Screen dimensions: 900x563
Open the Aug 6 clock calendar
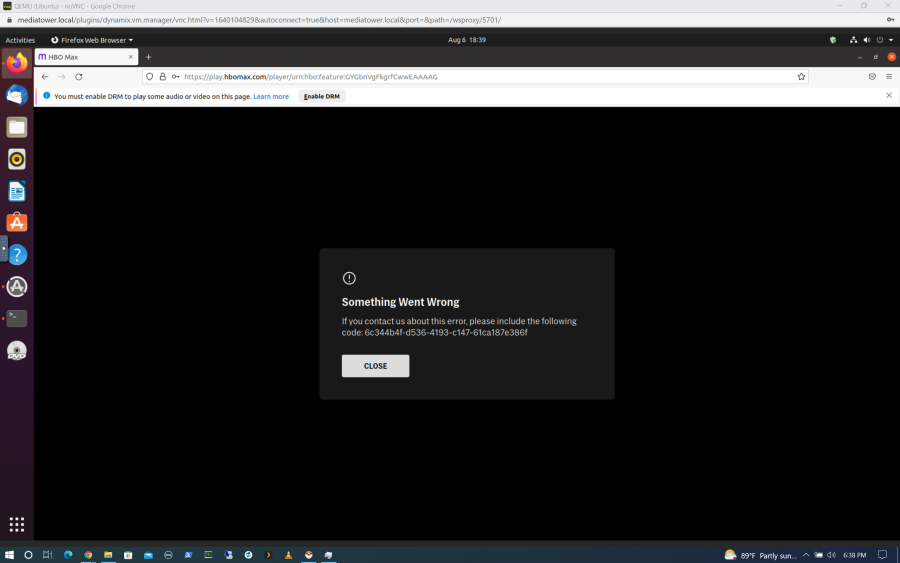coord(467,40)
